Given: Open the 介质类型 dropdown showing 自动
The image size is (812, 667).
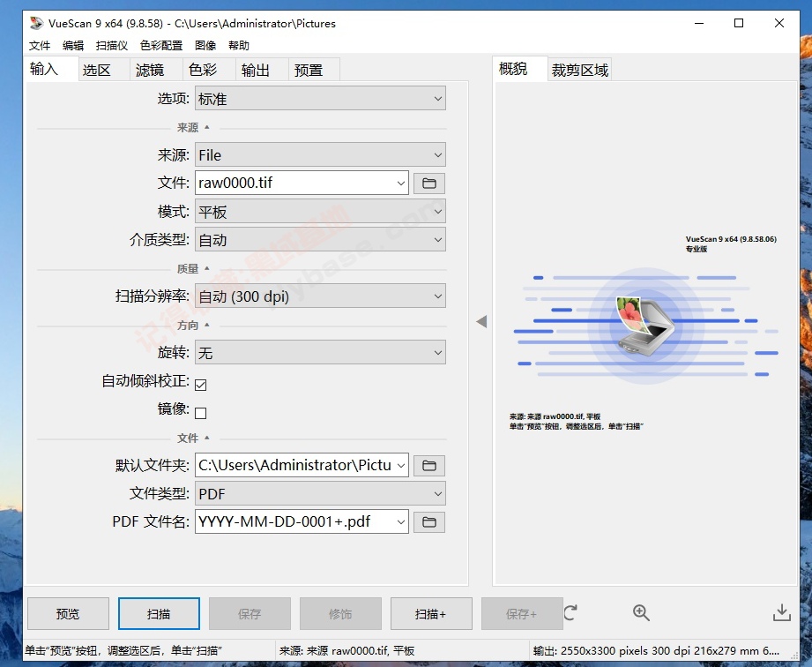Looking at the screenshot, I should click(x=320, y=239).
